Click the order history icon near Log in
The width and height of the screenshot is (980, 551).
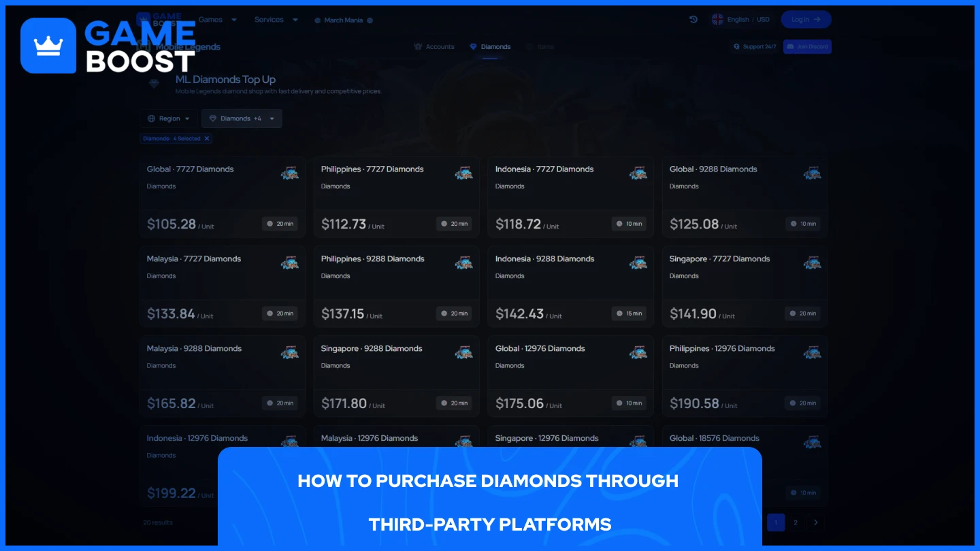(x=693, y=20)
